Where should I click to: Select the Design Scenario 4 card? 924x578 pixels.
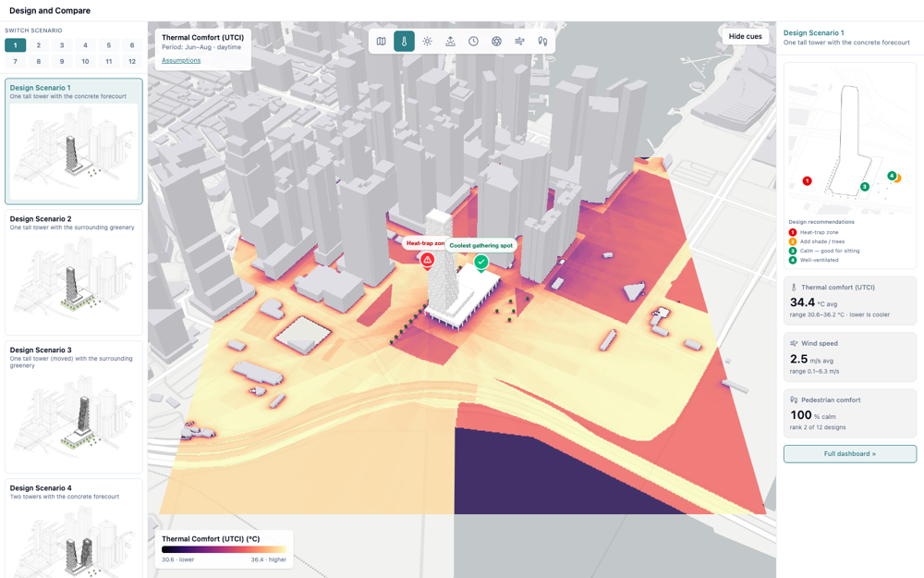(x=74, y=528)
